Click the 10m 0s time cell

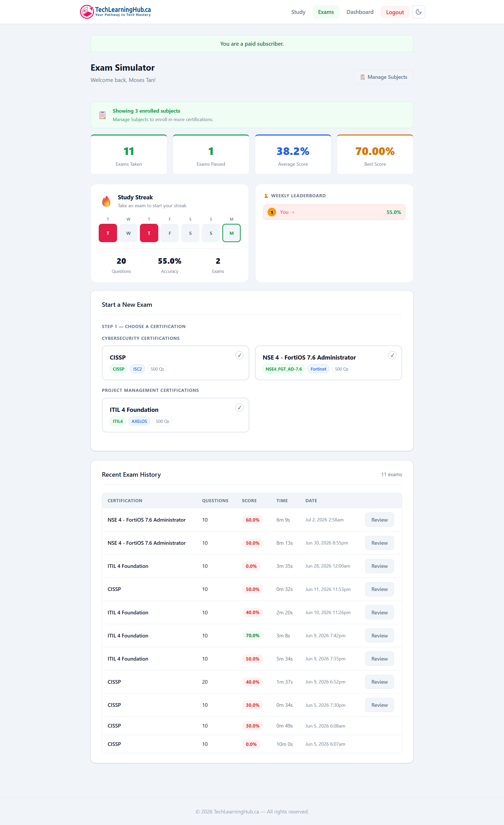pos(285,744)
